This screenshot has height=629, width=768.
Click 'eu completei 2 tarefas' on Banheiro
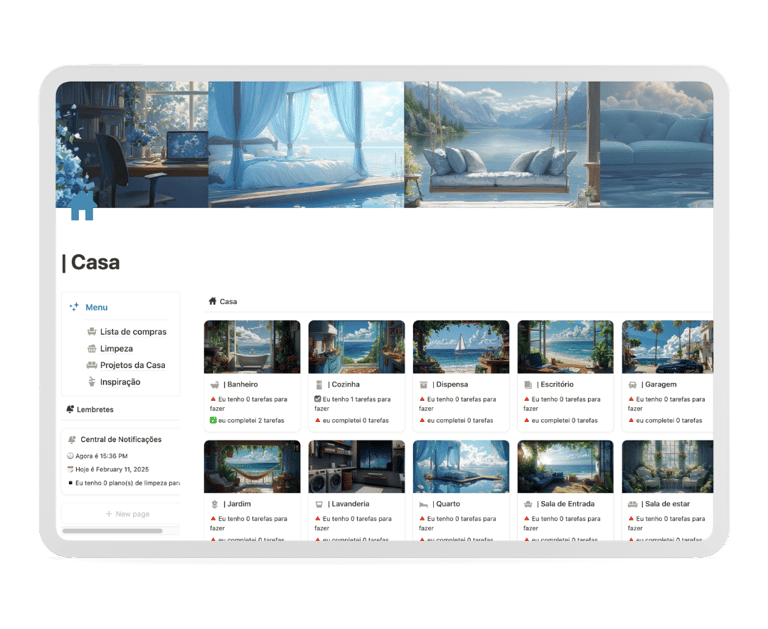[251, 420]
